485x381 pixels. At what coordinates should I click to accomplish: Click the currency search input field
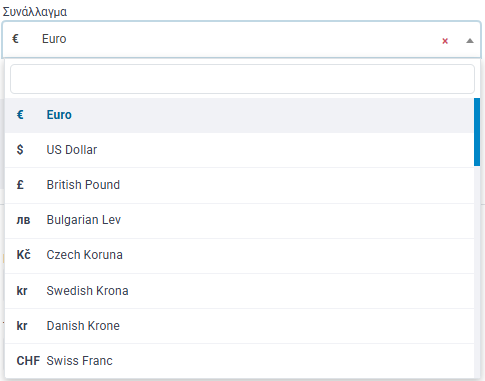[x=242, y=79]
